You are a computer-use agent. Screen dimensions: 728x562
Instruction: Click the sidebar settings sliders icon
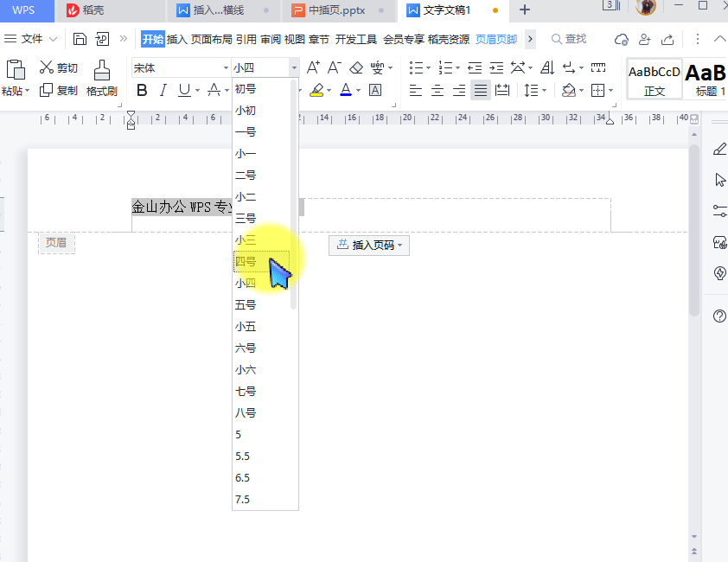pos(719,211)
